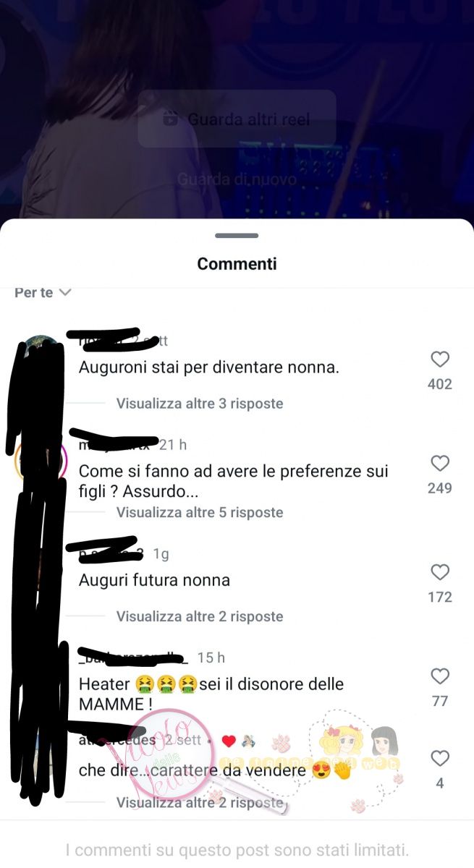Like the "carattere da vendere" comment
Viewport: 474px width, 868px height.
click(x=440, y=758)
